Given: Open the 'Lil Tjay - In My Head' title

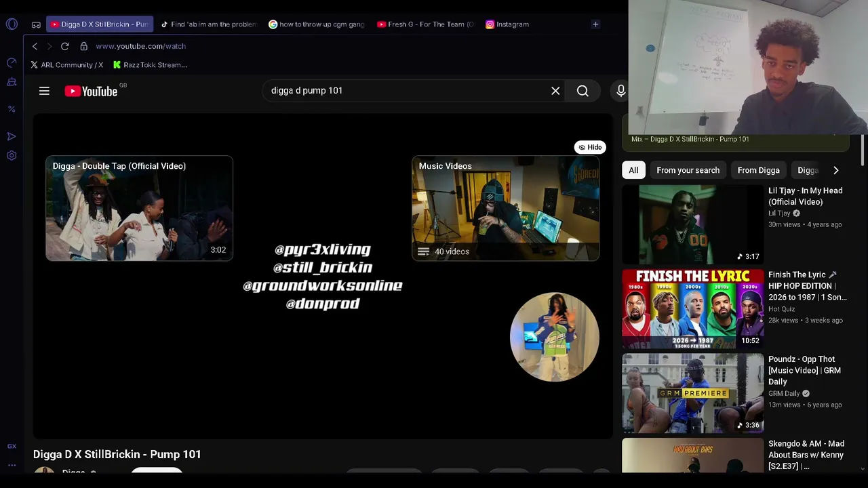Looking at the screenshot, I should [806, 196].
